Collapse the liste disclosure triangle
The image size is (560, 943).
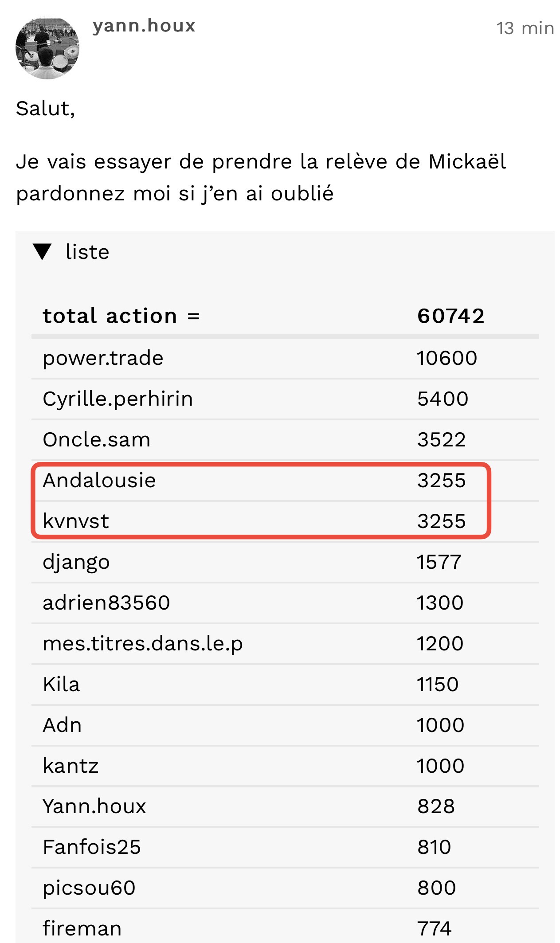43,252
